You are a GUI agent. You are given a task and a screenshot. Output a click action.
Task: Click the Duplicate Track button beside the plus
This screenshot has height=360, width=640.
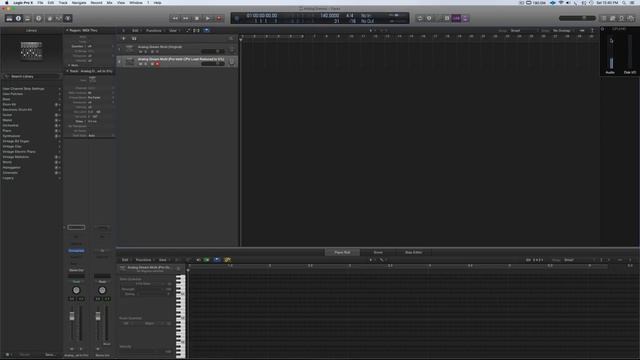[134, 38]
